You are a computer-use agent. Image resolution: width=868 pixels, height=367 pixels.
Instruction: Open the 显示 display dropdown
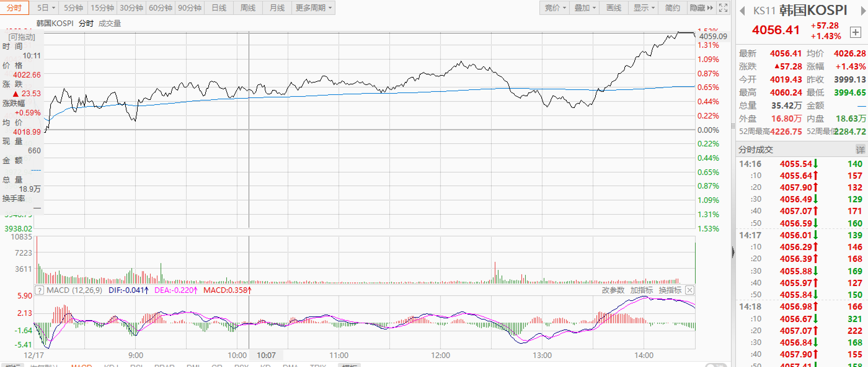point(644,8)
